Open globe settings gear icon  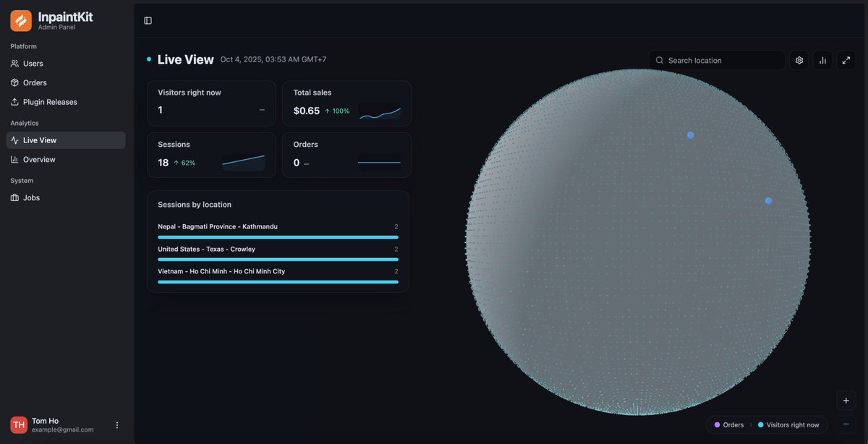(x=799, y=60)
